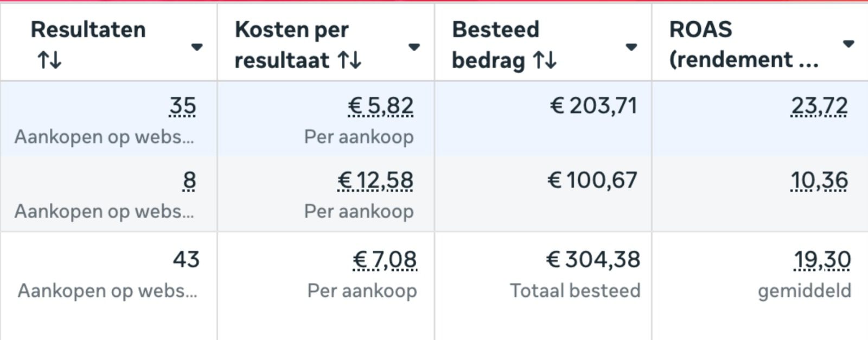Sort by Kosten per resultaat arrows icon
Image resolution: width=868 pixels, height=340 pixels.
[x=349, y=60]
